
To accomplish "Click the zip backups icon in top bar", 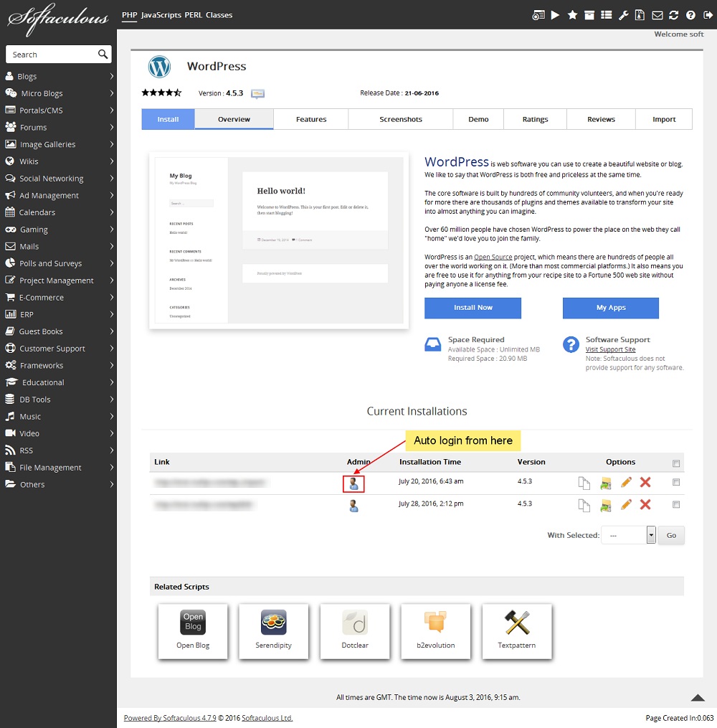I will click(x=640, y=15).
